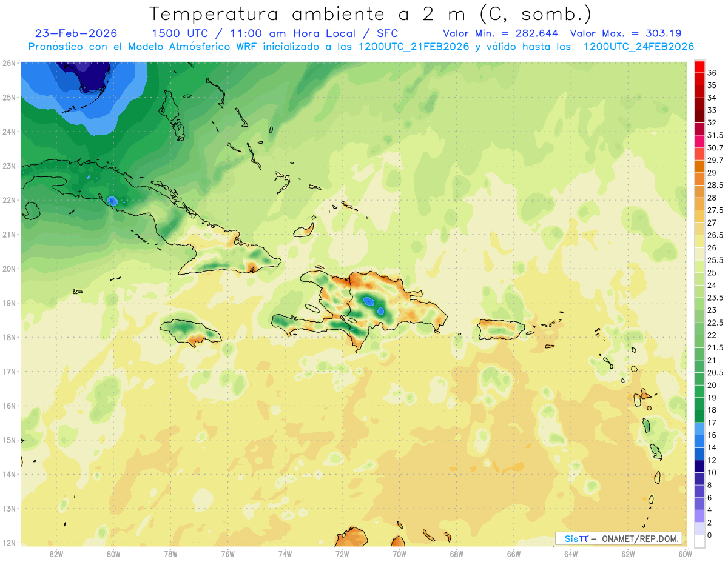Click the longitude axis label 74W

coord(285,554)
